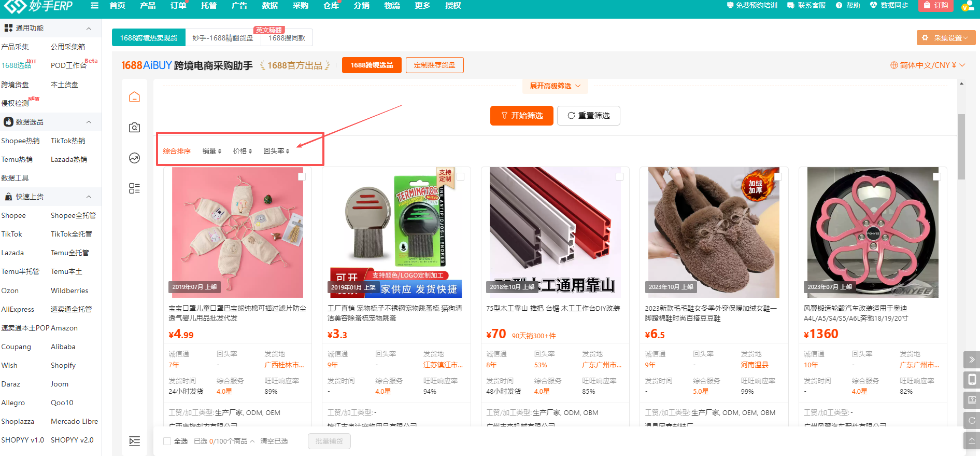Collapse the AiBUY sidebar with the bottom icon

tap(135, 441)
